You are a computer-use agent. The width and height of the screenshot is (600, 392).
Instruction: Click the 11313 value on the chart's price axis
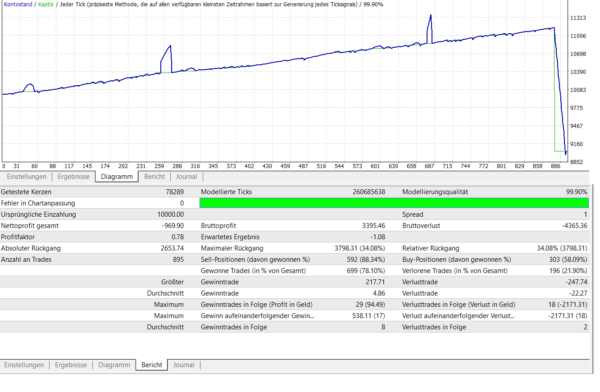tap(578, 18)
